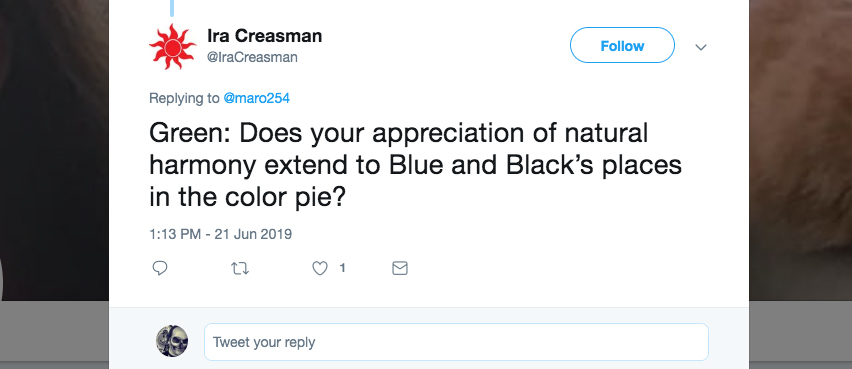Screen dimensions: 852x369
Task: Click the tweet text about natural harmony
Action: (x=415, y=166)
